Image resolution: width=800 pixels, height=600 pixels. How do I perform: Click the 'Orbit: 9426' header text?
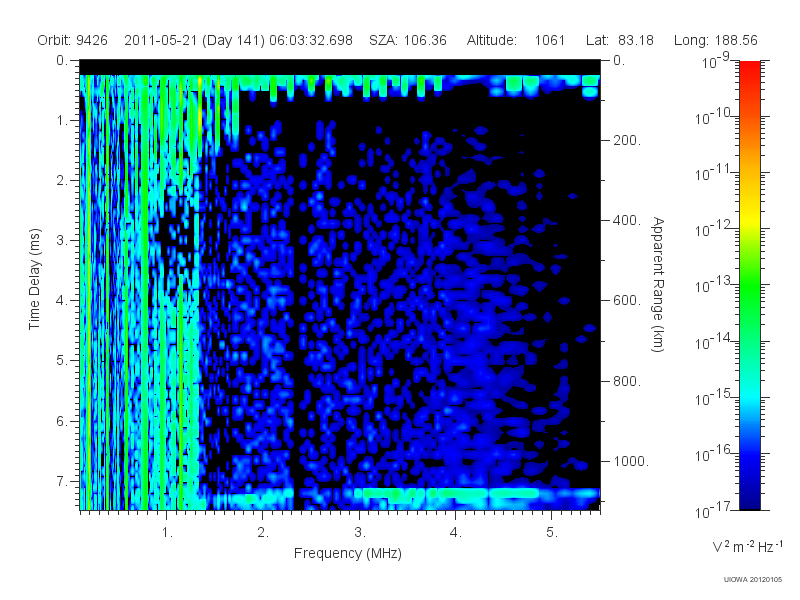[72, 40]
